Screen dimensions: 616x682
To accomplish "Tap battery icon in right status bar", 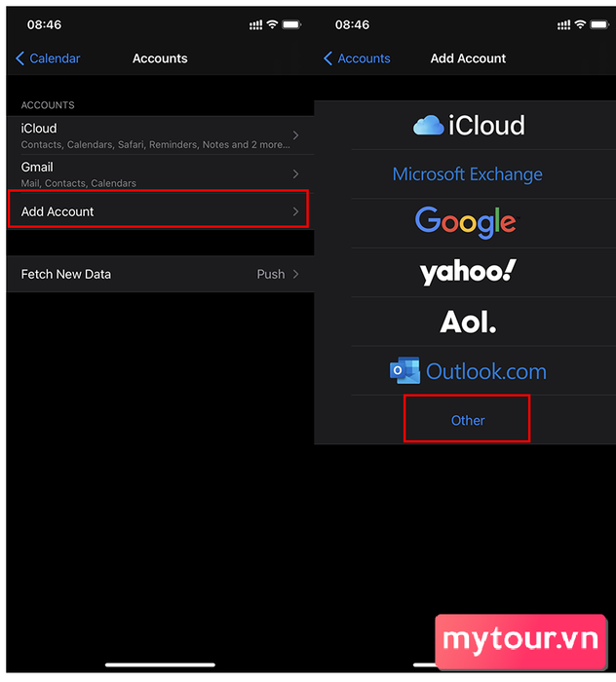I will click(x=599, y=24).
